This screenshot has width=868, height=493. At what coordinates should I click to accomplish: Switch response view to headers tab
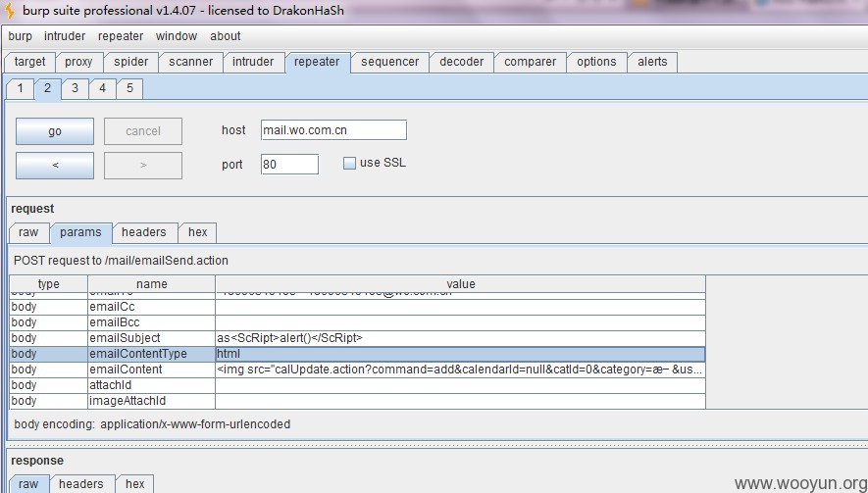[x=81, y=484]
